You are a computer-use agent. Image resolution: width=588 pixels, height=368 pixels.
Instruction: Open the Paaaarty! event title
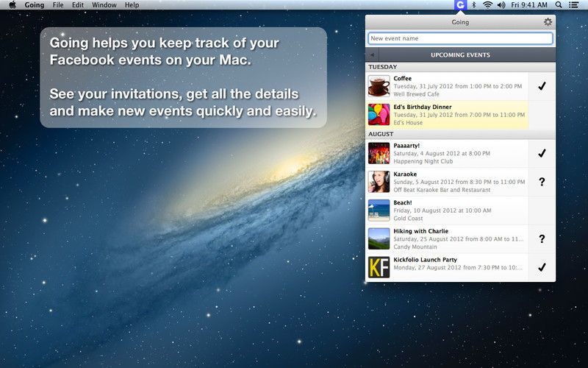[406, 145]
